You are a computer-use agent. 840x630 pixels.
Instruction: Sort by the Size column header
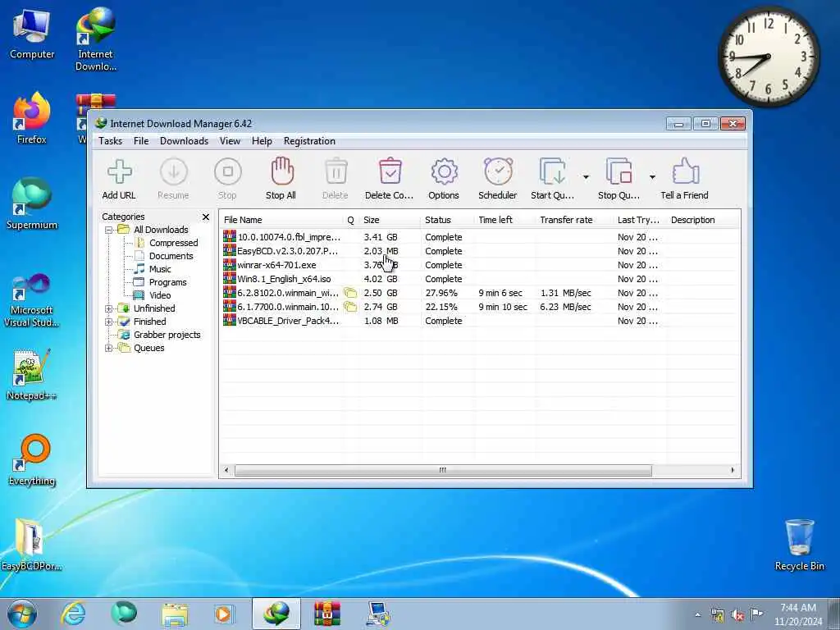click(x=390, y=220)
